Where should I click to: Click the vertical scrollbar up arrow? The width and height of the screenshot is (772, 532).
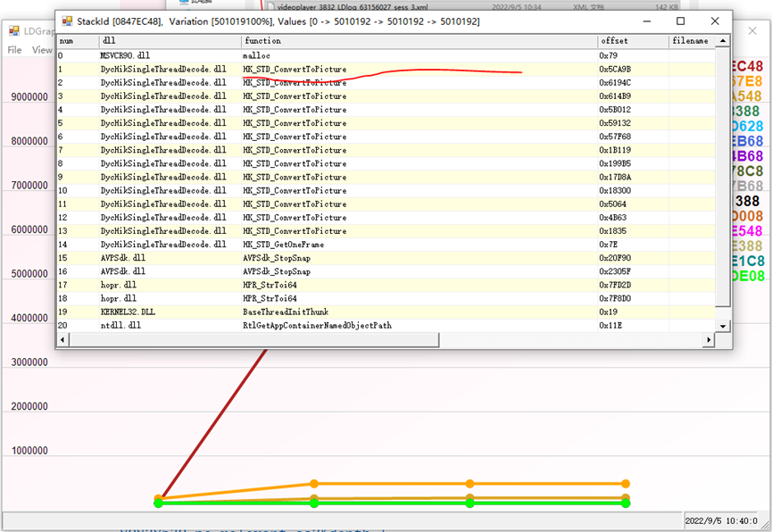(722, 41)
